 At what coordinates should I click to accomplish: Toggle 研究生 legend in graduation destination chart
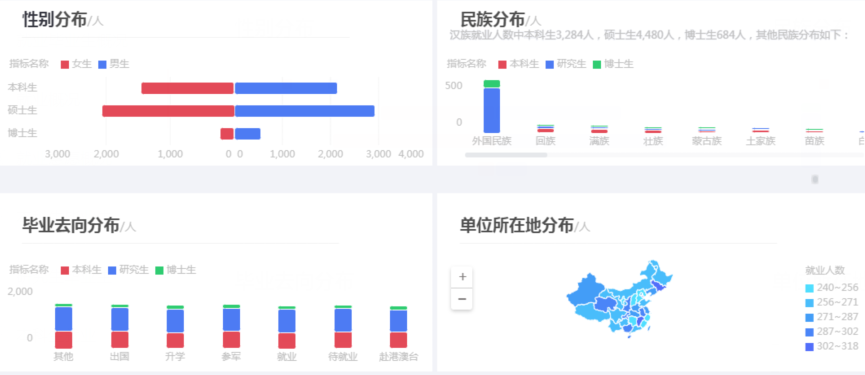(128, 270)
